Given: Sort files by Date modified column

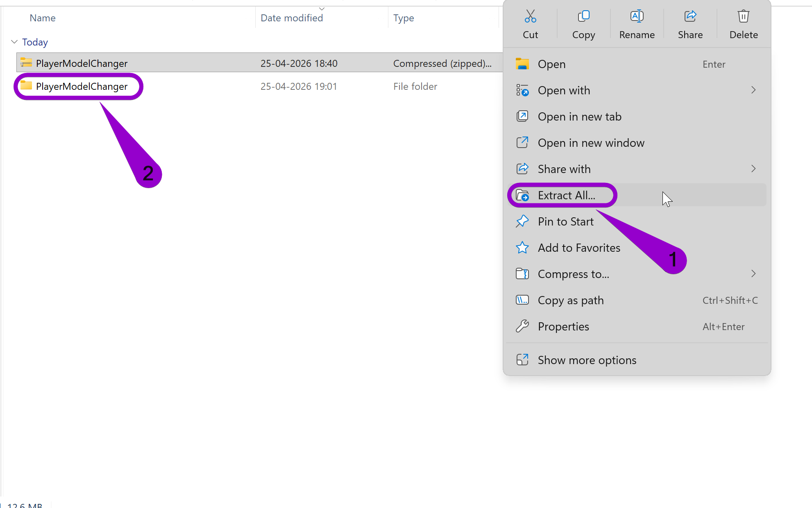Looking at the screenshot, I should pyautogui.click(x=292, y=18).
